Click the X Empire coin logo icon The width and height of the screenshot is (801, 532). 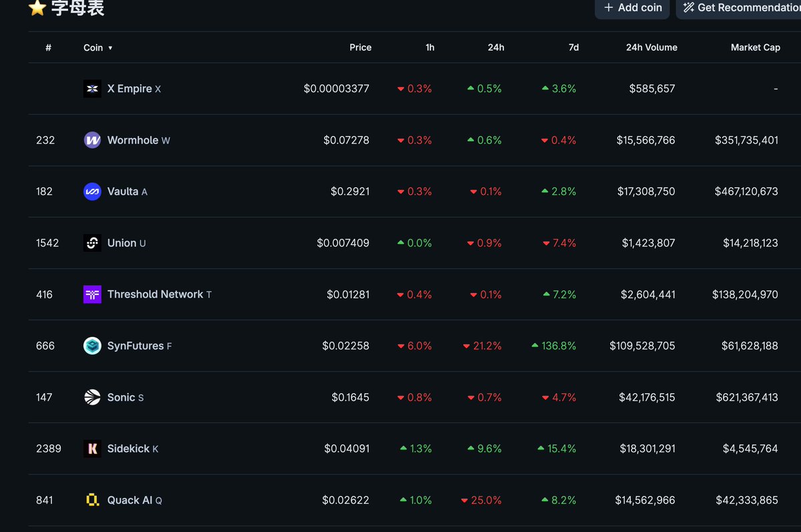(x=92, y=89)
